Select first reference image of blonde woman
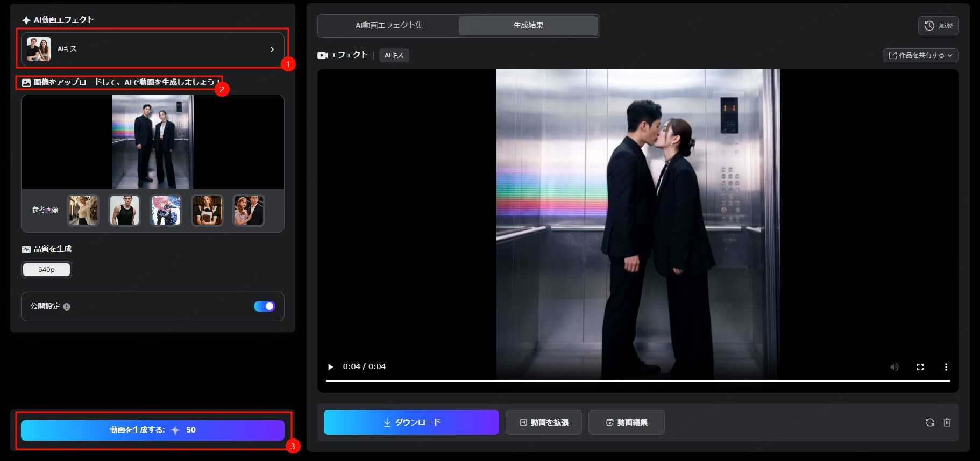 [x=83, y=210]
